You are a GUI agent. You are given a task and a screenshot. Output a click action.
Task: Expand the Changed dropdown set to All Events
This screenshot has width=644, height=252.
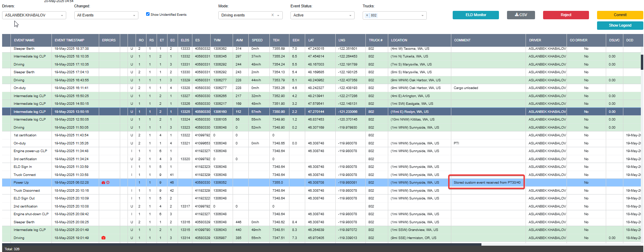click(x=106, y=15)
